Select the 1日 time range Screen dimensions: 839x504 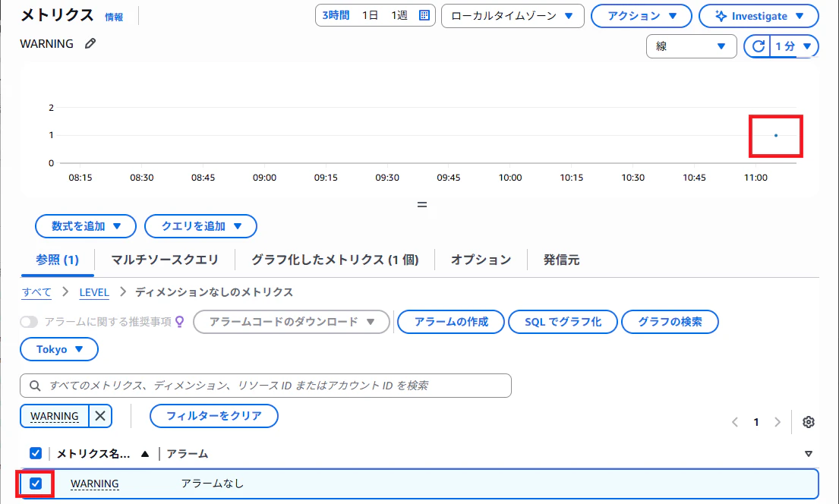pyautogui.click(x=371, y=15)
